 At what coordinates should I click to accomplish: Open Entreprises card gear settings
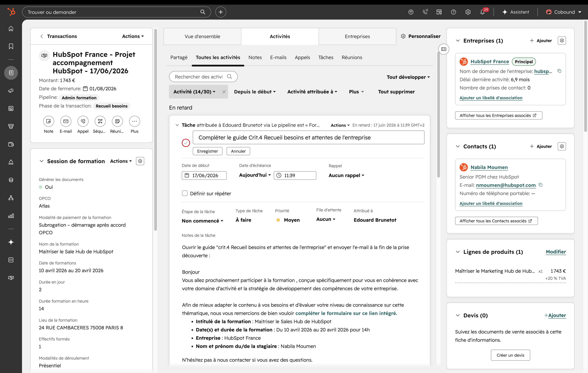tap(562, 41)
